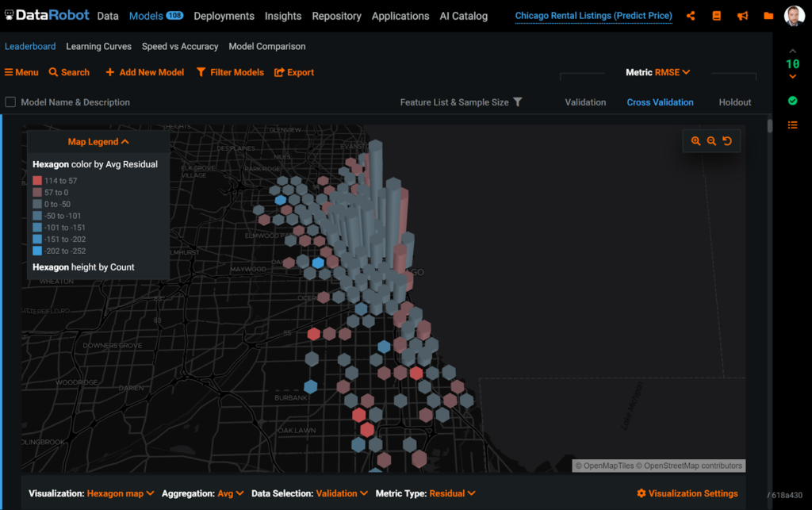
Task: Open the Deployments menu item
Action: pyautogui.click(x=224, y=16)
